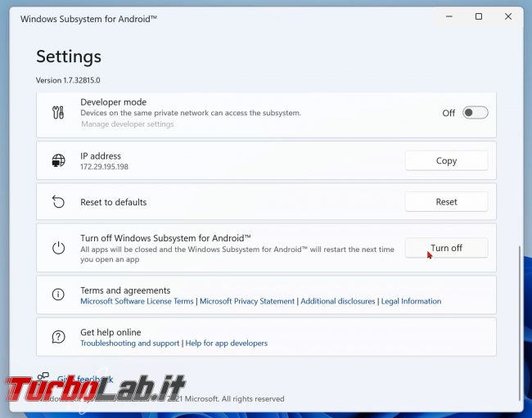This screenshot has width=532, height=418.
Task: Copy the IP address
Action: tap(447, 160)
